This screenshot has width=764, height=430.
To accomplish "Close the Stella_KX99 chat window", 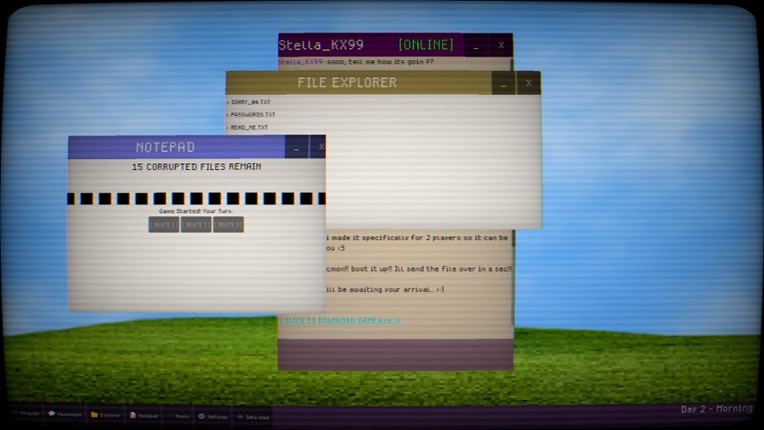I will (501, 45).
